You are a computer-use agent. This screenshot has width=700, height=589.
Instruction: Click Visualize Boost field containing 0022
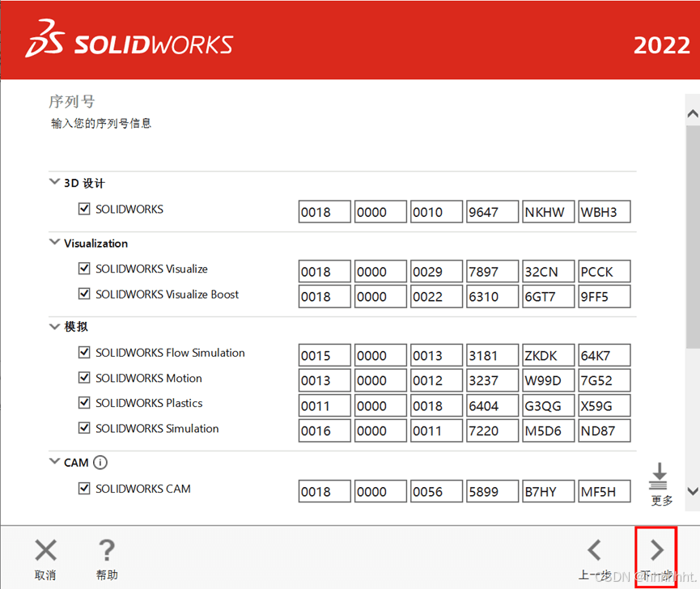click(x=437, y=296)
